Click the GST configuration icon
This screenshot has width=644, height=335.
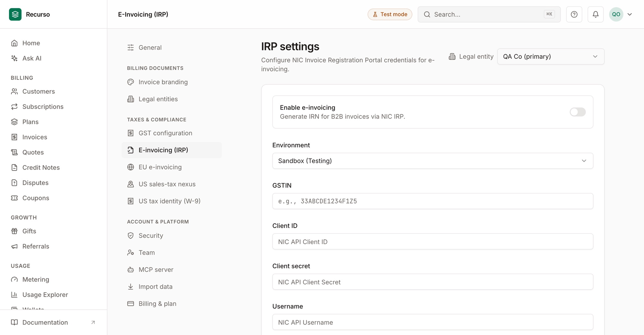(x=130, y=133)
